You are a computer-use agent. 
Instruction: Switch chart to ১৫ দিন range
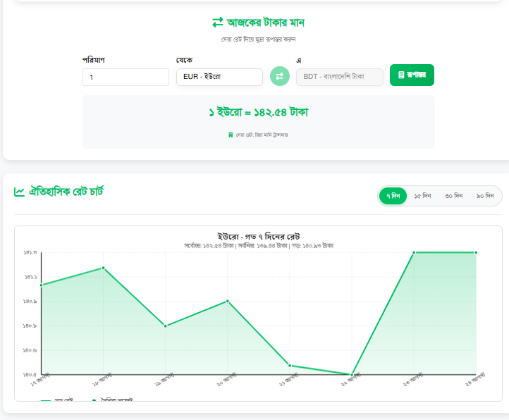[x=422, y=196]
